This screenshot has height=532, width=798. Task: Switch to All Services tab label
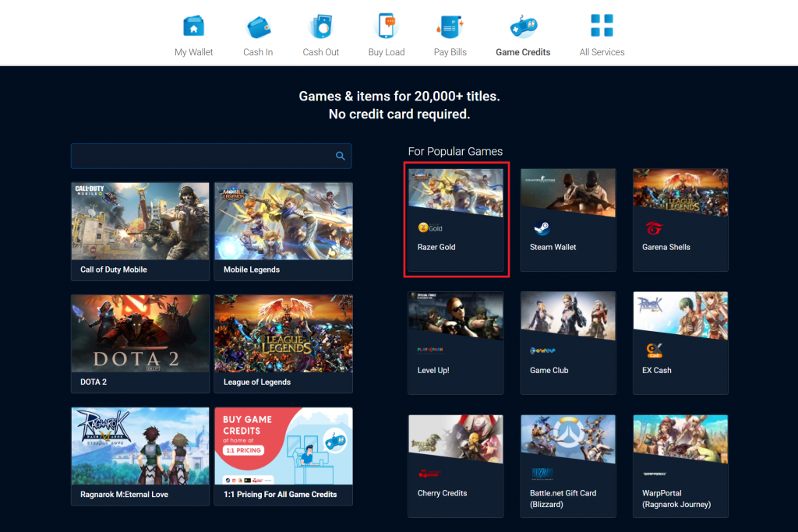(x=602, y=52)
